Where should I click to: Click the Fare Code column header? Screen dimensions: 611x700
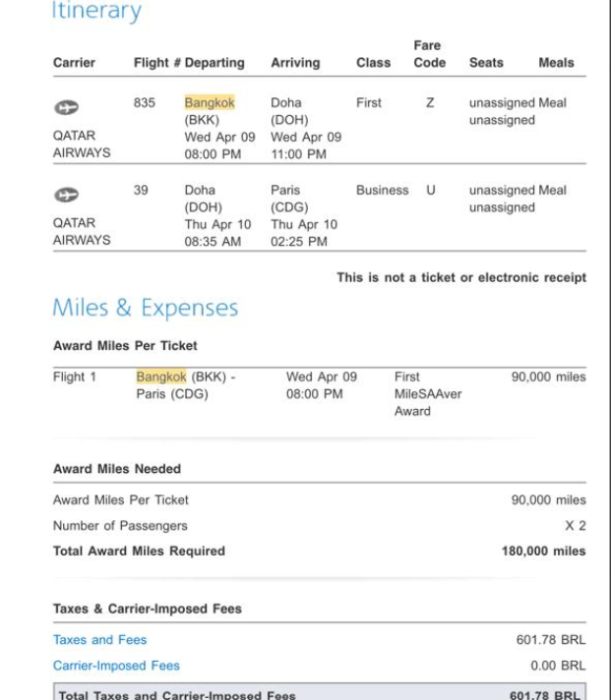click(x=429, y=54)
